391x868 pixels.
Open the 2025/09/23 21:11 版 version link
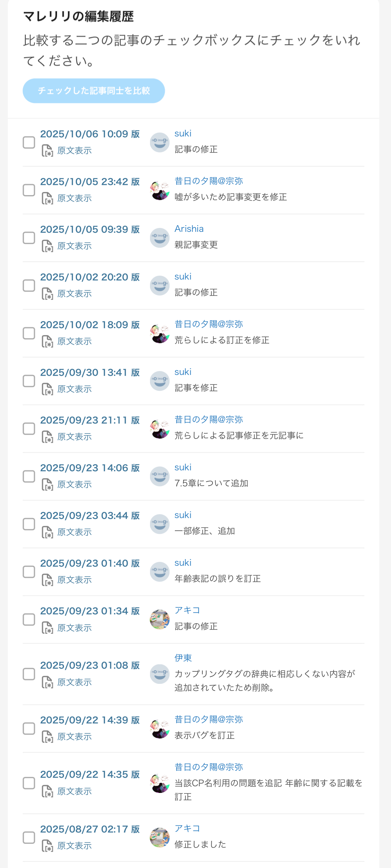click(x=90, y=420)
